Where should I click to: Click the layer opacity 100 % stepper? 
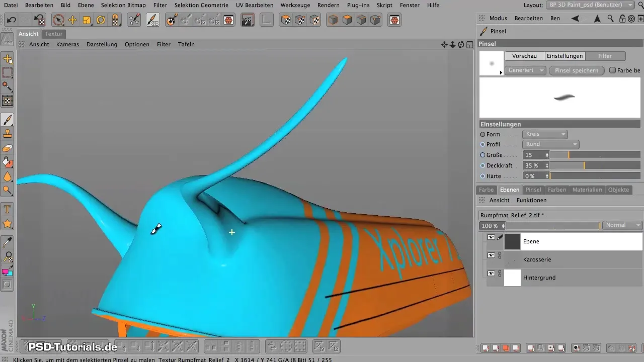(503, 226)
